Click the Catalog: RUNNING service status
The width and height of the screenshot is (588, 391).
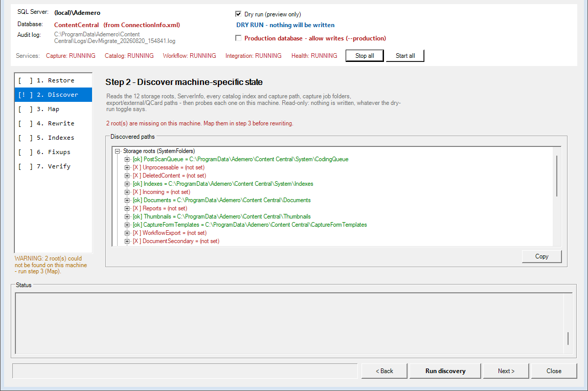click(x=129, y=56)
